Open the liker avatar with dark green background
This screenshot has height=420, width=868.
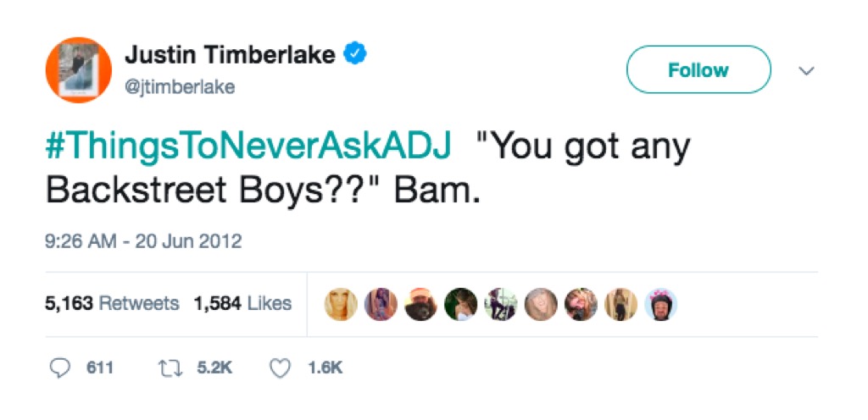click(x=461, y=303)
